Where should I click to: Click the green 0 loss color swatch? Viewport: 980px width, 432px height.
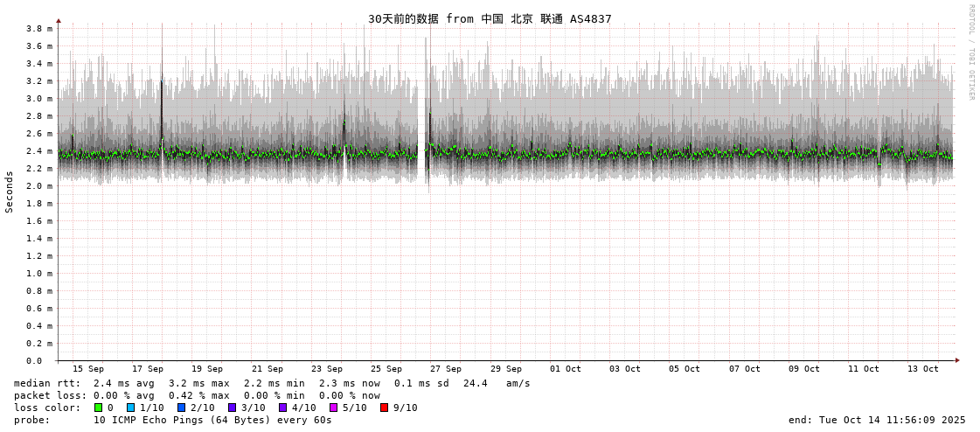[99, 408]
